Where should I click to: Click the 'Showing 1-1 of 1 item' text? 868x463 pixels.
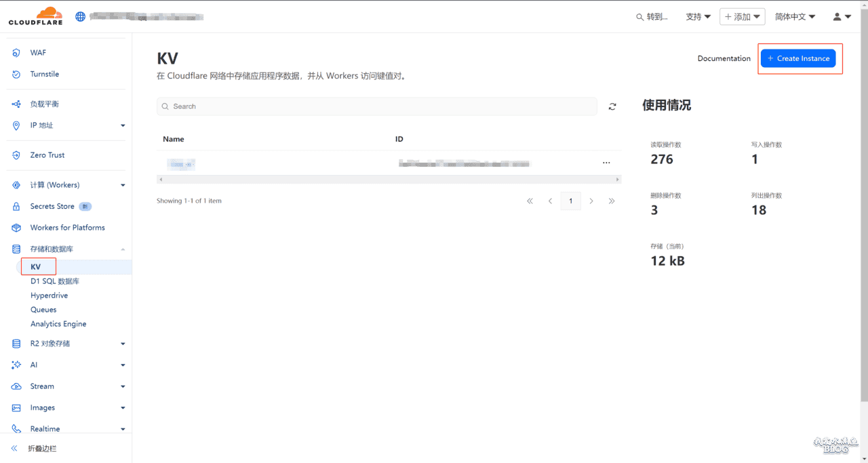189,201
